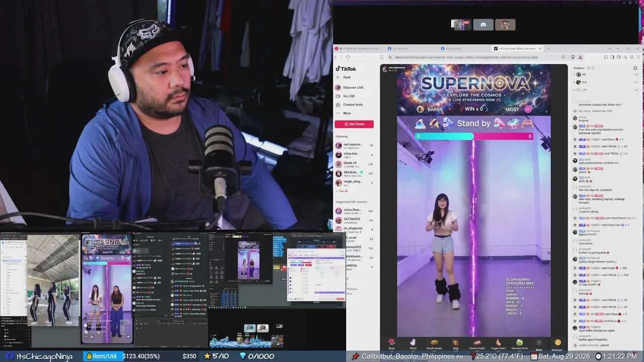Open virgin_aleg account in the Following list
The height and width of the screenshot is (362, 644).
click(354, 183)
